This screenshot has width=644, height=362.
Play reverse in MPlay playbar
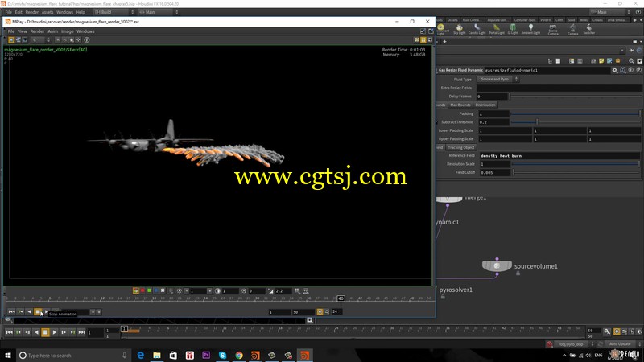tap(29, 312)
